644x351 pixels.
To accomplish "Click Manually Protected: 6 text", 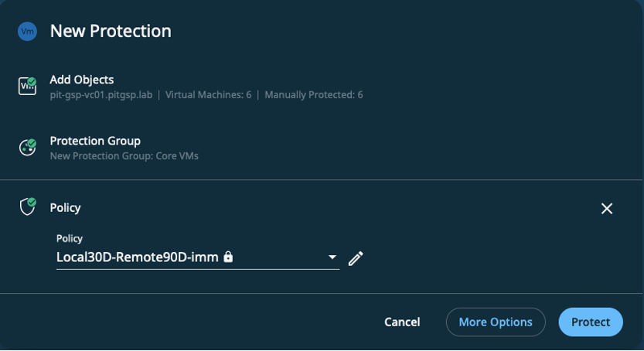I will (x=314, y=95).
